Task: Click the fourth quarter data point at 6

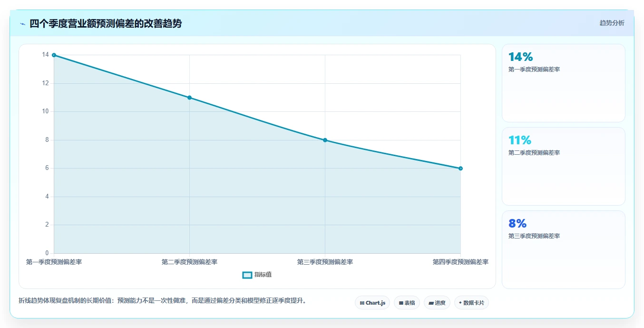Action: click(460, 169)
